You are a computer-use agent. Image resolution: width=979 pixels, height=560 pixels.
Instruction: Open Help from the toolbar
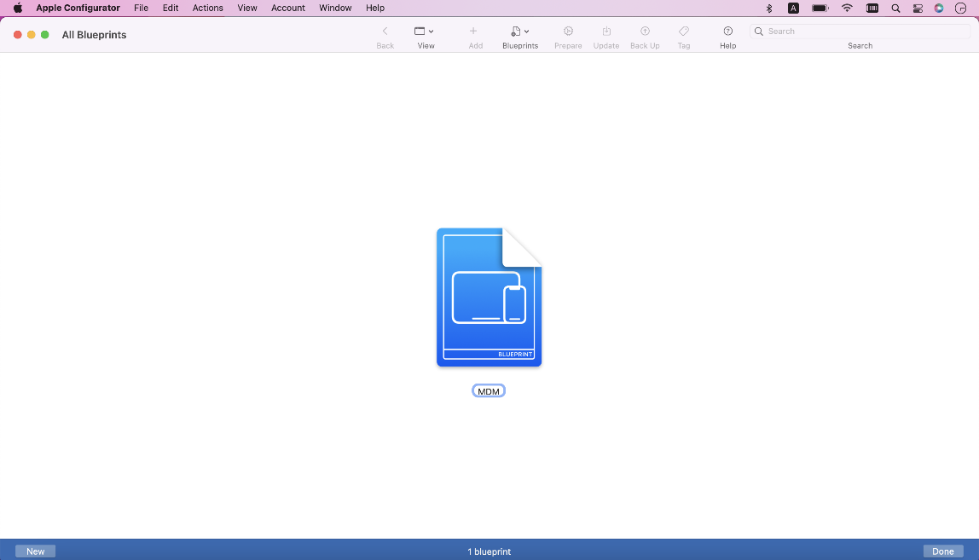[x=727, y=32]
